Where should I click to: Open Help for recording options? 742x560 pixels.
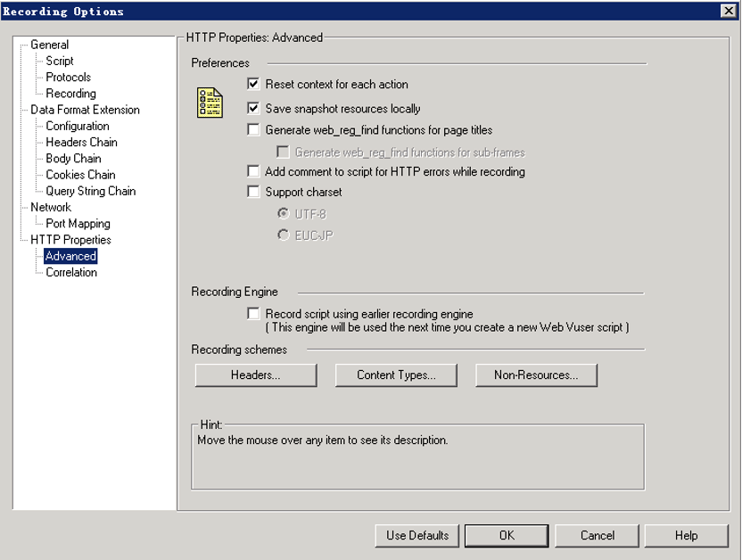[x=686, y=535]
